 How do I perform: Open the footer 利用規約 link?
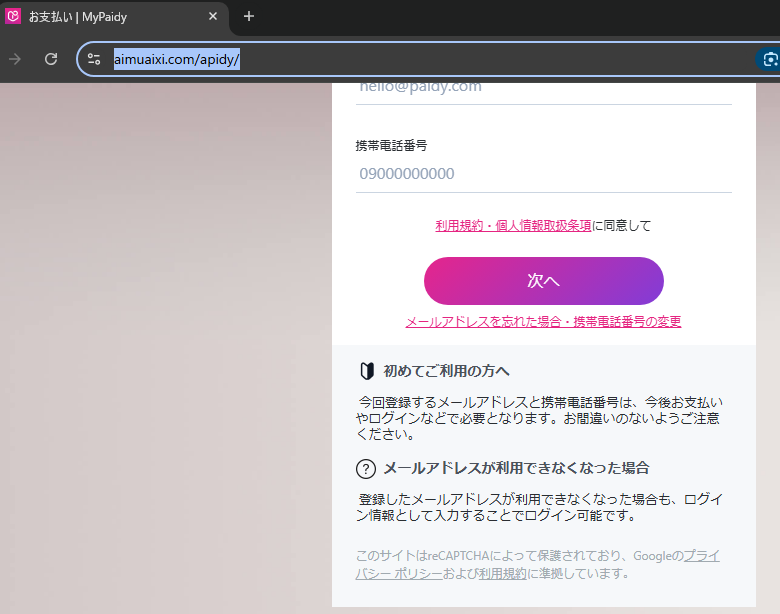[502, 574]
